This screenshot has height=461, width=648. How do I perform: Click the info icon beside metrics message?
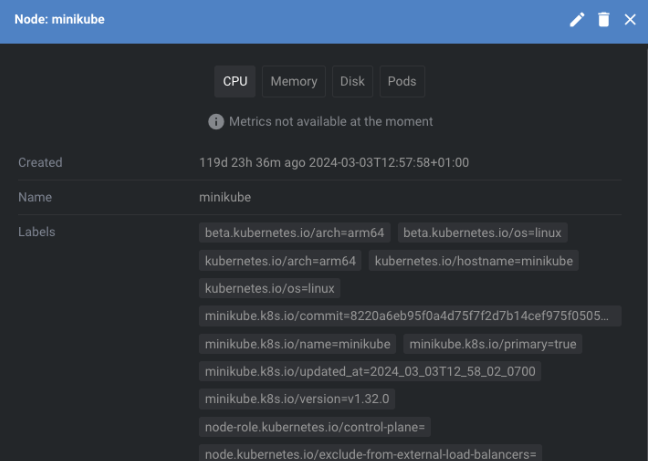216,122
